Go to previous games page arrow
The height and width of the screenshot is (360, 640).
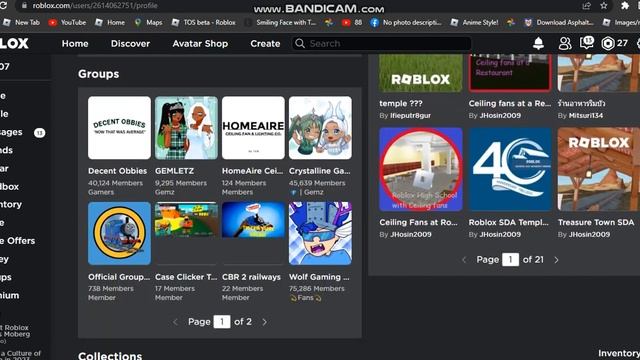pos(464,260)
